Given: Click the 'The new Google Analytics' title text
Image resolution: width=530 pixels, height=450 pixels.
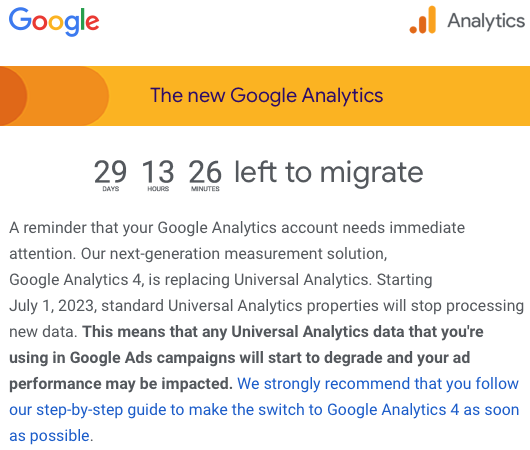Looking at the screenshot, I should [267, 95].
